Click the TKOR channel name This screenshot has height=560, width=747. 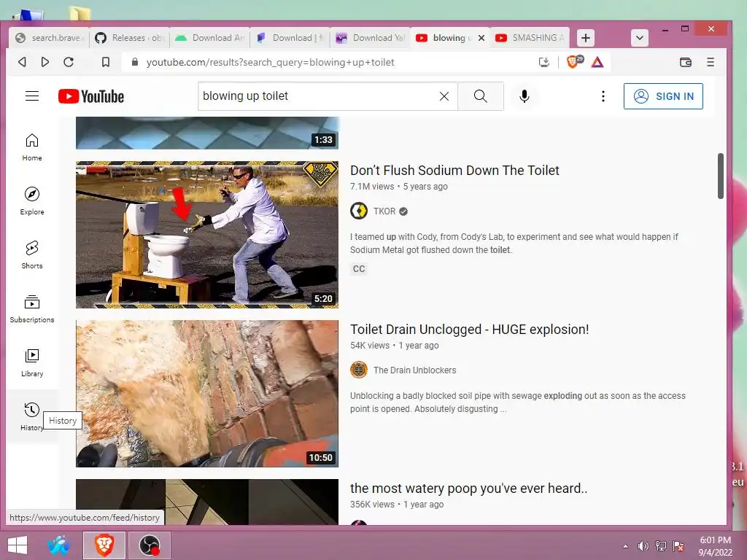click(x=384, y=211)
